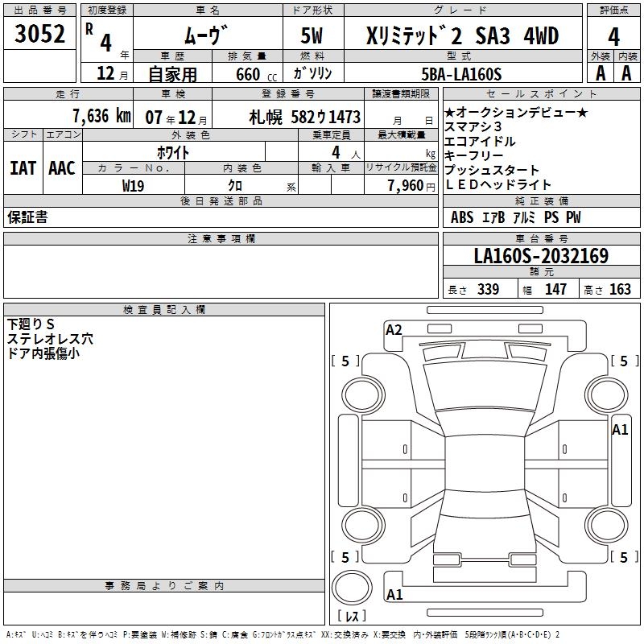The width and height of the screenshot is (644, 644).
Task: Click engine displacement 660 cc
Action: pos(256,75)
